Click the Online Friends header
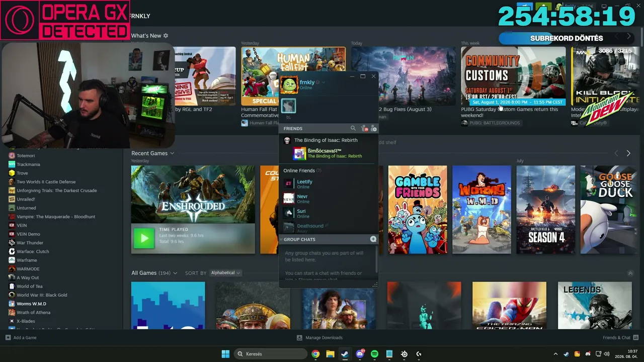 pyautogui.click(x=302, y=171)
